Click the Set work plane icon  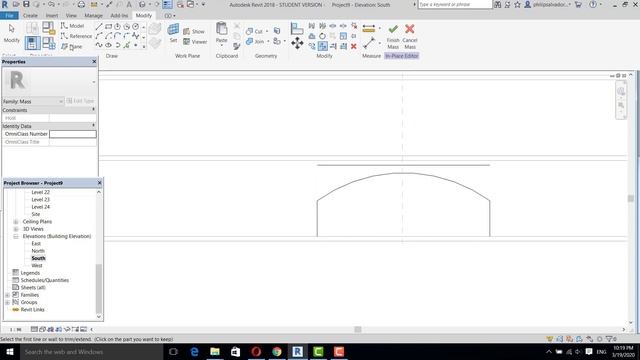[x=173, y=30]
